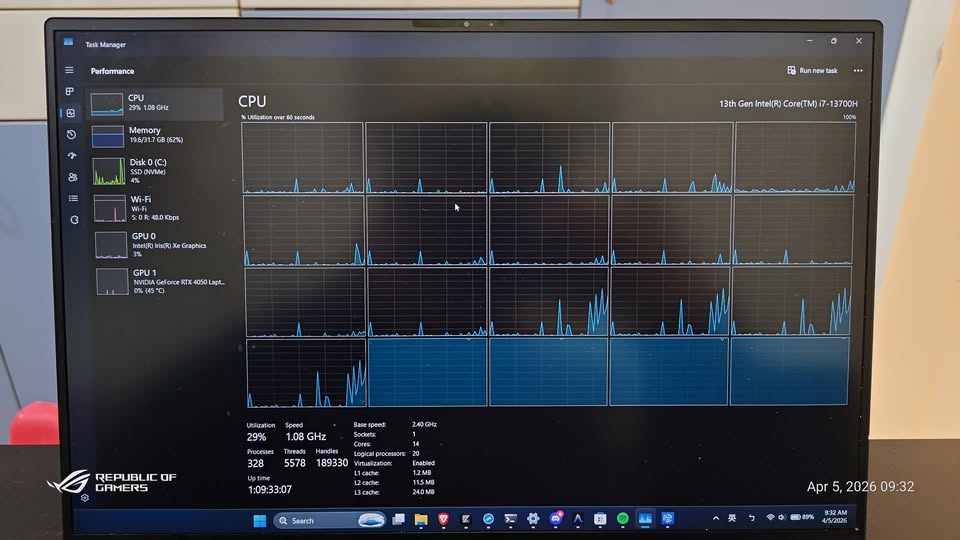The image size is (960, 540).
Task: Click the Utilization value 29%
Action: [257, 437]
